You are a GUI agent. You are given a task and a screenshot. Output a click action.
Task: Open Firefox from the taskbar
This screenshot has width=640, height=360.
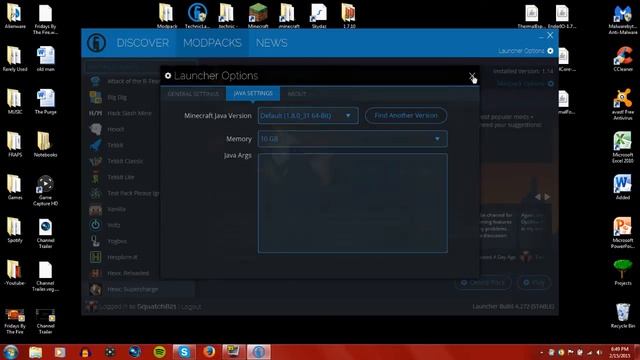pyautogui.click(x=209, y=352)
